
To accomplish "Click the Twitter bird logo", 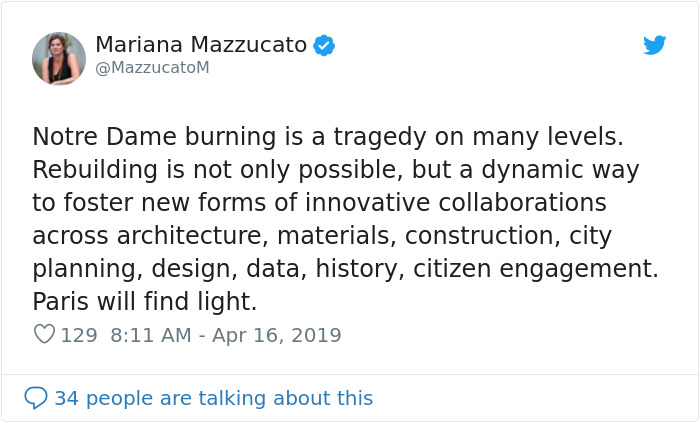I will pyautogui.click(x=654, y=45).
